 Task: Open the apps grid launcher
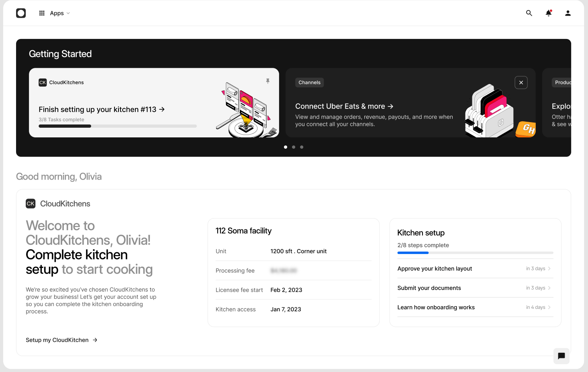click(x=41, y=13)
